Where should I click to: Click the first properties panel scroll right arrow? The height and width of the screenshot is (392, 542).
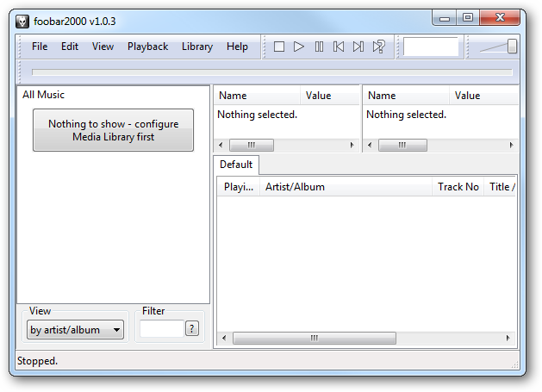click(352, 145)
